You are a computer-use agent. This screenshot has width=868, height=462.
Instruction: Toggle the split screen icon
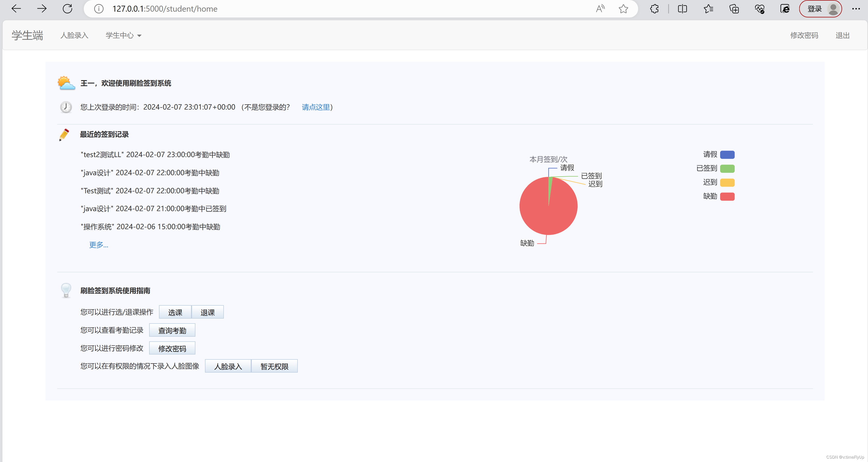tap(682, 9)
